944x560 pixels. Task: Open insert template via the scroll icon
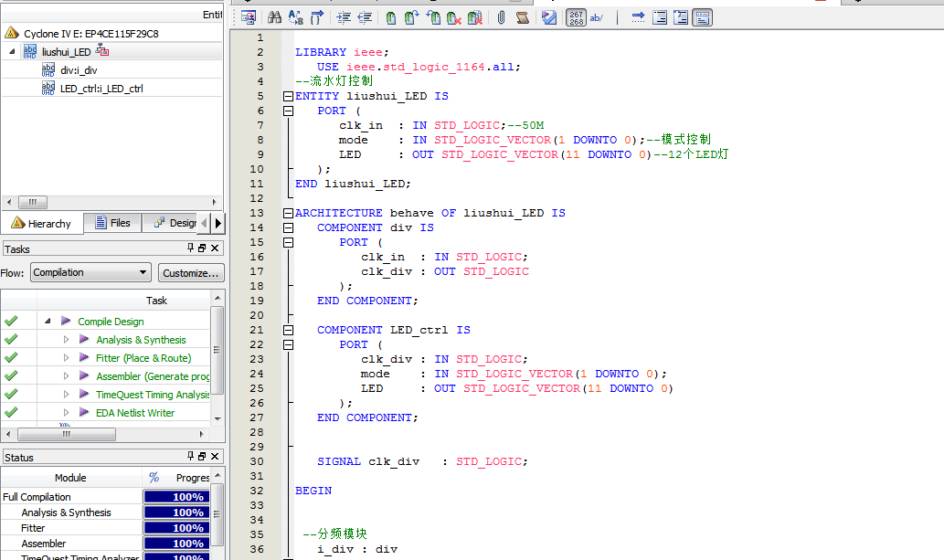[523, 17]
